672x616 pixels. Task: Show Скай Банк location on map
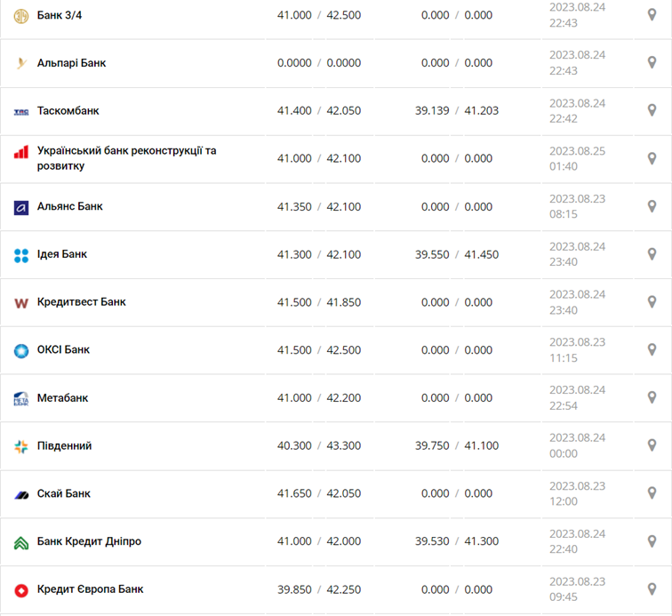pyautogui.click(x=652, y=493)
